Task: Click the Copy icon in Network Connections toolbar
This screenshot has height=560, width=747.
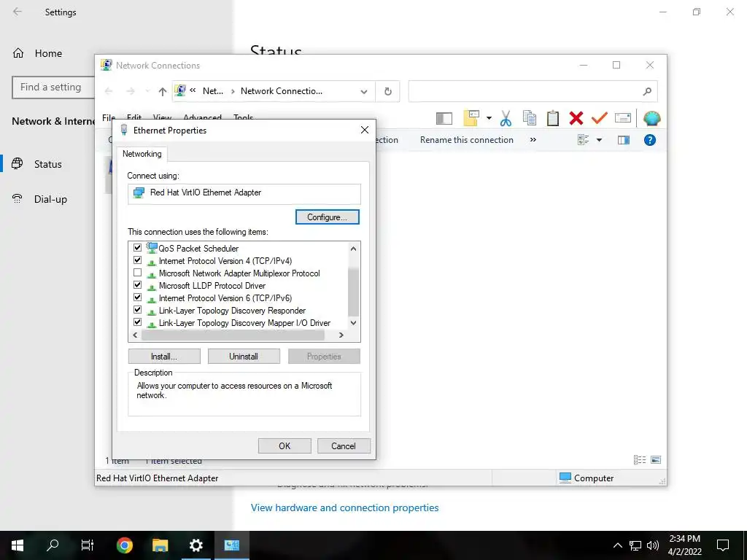Action: (530, 118)
